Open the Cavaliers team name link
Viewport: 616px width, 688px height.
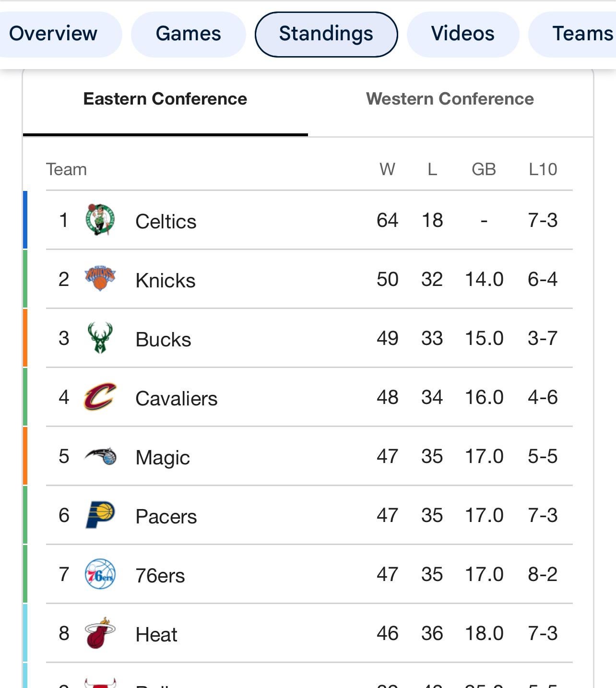tap(176, 398)
